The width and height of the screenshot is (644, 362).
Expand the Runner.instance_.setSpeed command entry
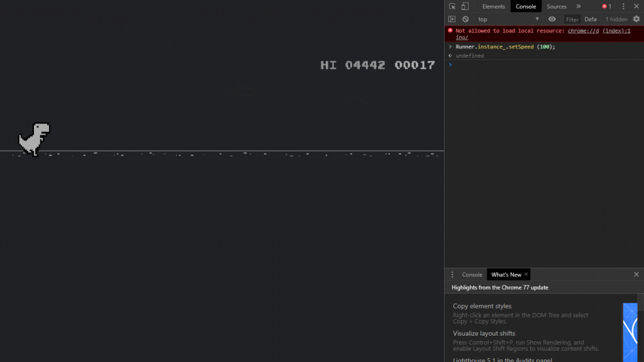point(450,47)
